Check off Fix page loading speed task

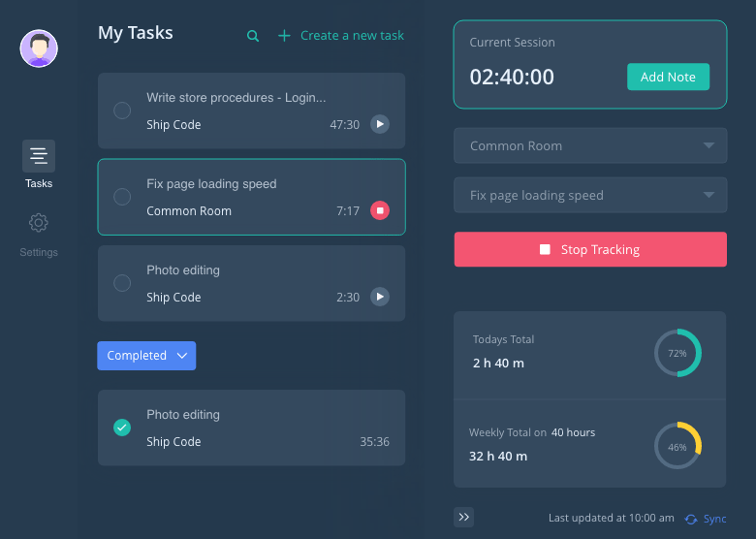click(x=122, y=197)
